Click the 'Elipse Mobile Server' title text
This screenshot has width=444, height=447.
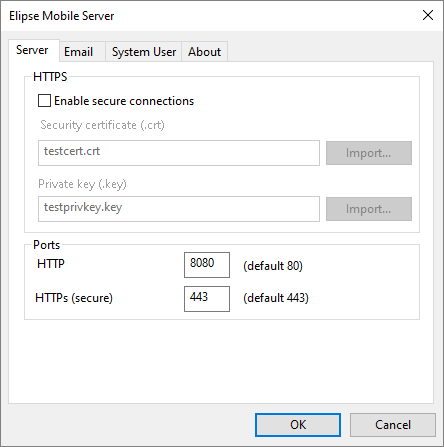point(62,16)
